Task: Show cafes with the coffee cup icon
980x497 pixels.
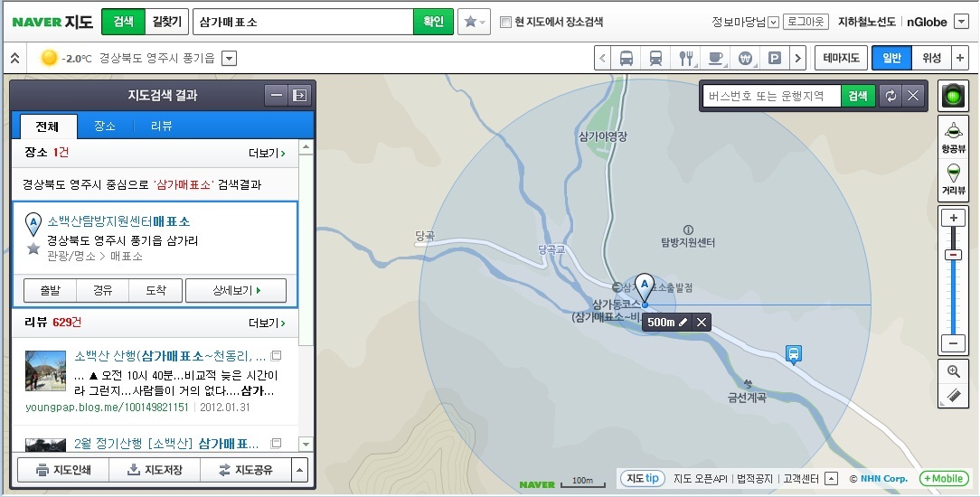Action: (x=715, y=58)
